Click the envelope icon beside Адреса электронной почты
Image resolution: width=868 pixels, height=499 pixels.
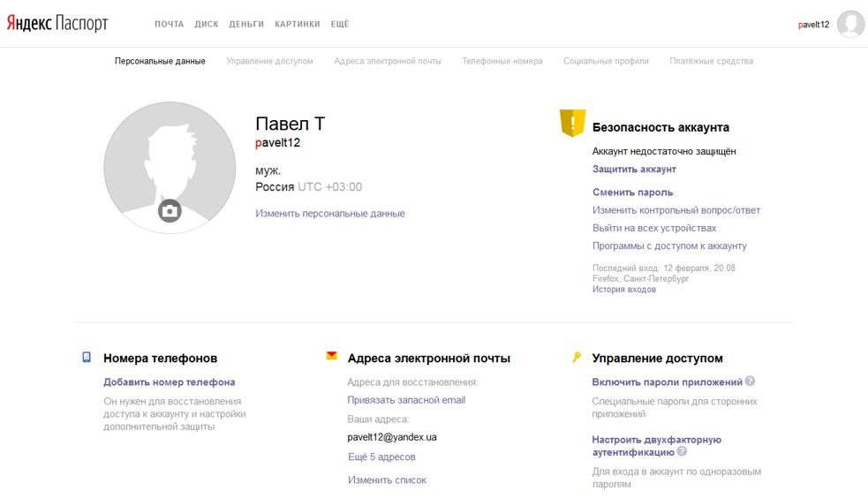click(331, 356)
